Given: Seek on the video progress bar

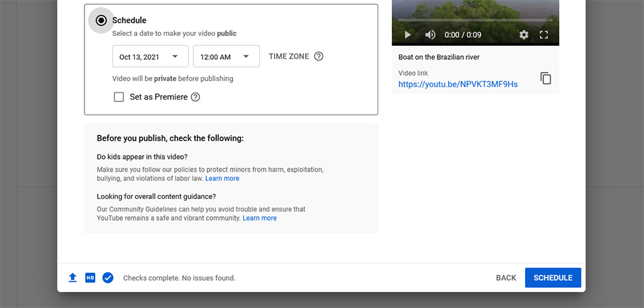Looking at the screenshot, I should (475, 20).
